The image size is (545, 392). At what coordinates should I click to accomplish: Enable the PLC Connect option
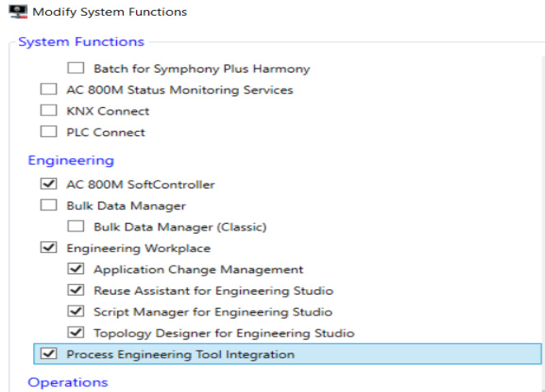coord(49,133)
